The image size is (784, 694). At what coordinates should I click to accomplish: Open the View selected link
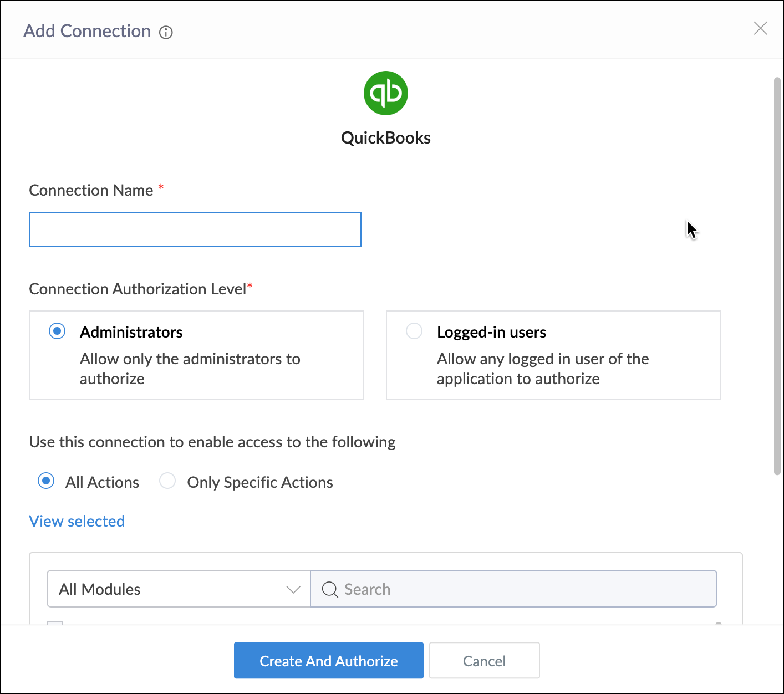click(77, 521)
